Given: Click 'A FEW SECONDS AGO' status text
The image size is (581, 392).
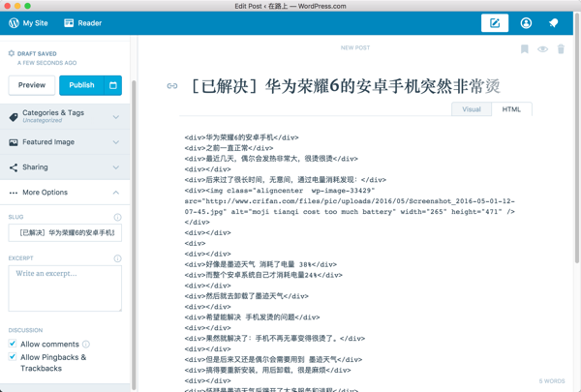Looking at the screenshot, I should pos(47,63).
